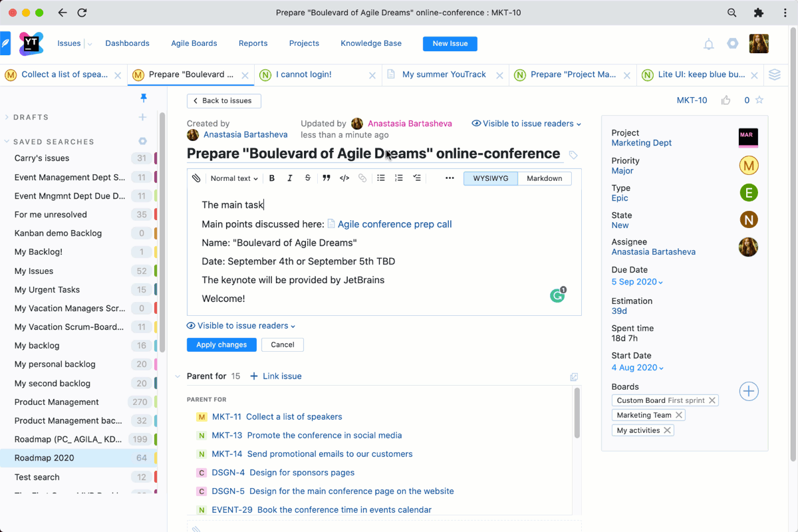Switch to Collect a list of speakers tab
The width and height of the screenshot is (798, 532).
(x=65, y=74)
